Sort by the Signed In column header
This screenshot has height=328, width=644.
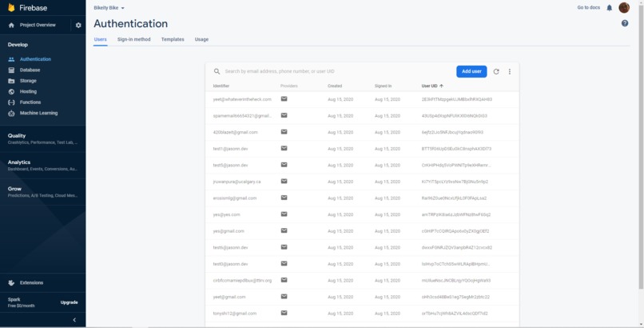coord(383,86)
